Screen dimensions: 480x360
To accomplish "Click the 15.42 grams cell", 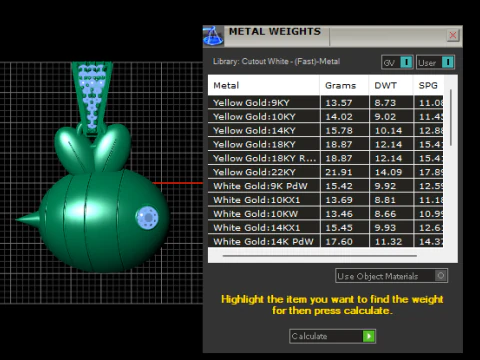I will pos(345,186).
